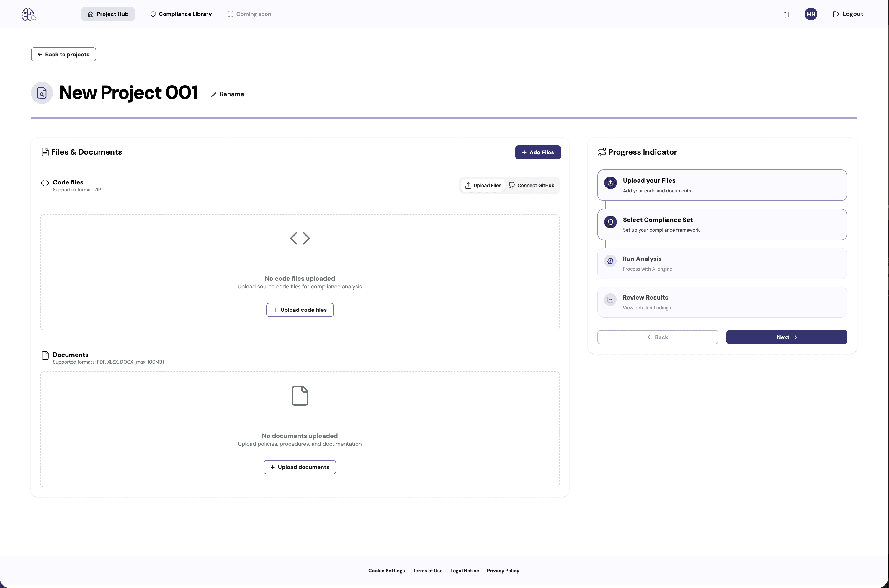Click the brain logo in the top left
The width and height of the screenshot is (889, 588).
point(29,14)
